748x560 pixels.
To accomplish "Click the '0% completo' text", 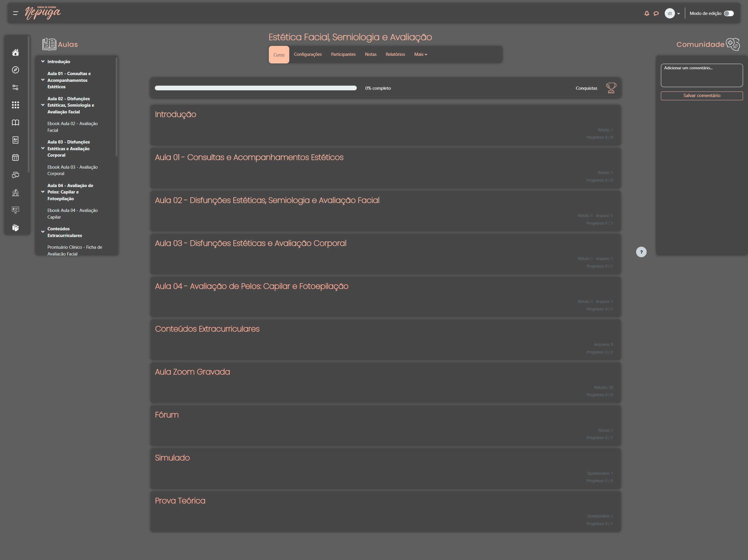I will (x=378, y=88).
